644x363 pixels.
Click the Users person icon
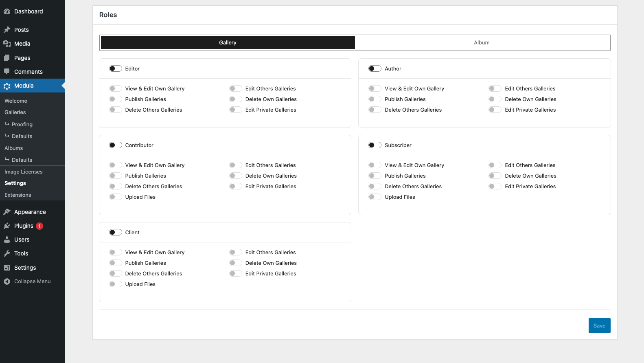click(x=7, y=240)
